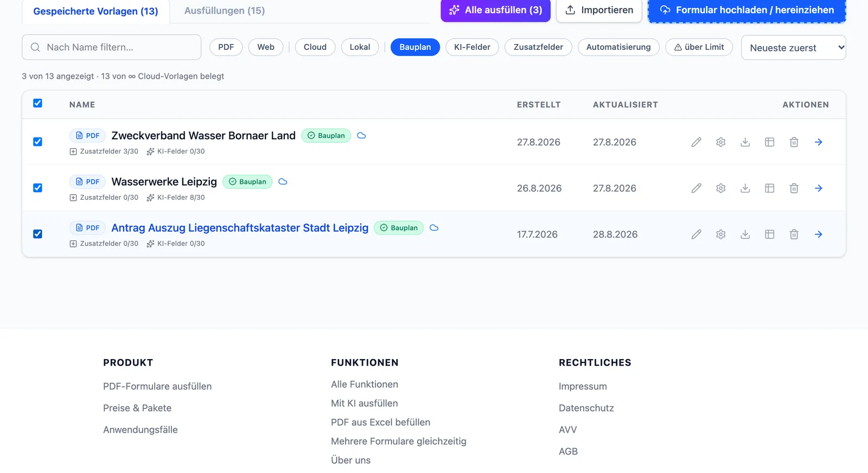
Task: Toggle the Bauplan filter chip
Action: pyautogui.click(x=415, y=47)
